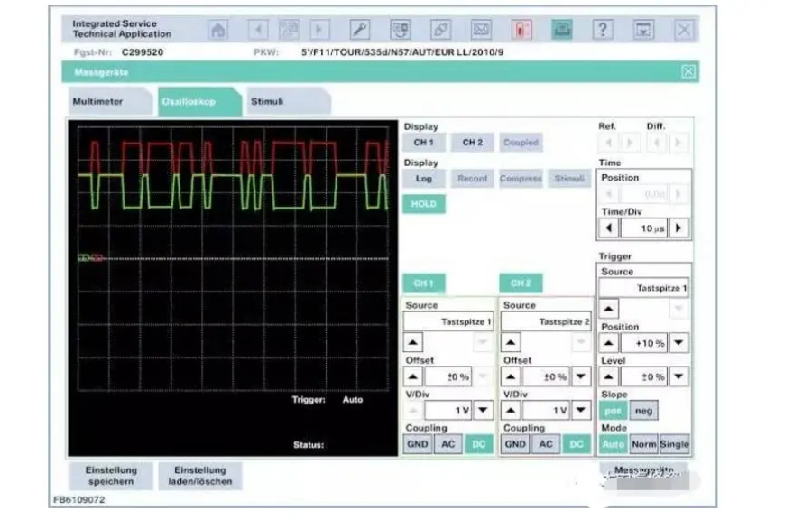Viewport: 812px width, 520px height.
Task: Click the wrench tool icon
Action: 359,30
